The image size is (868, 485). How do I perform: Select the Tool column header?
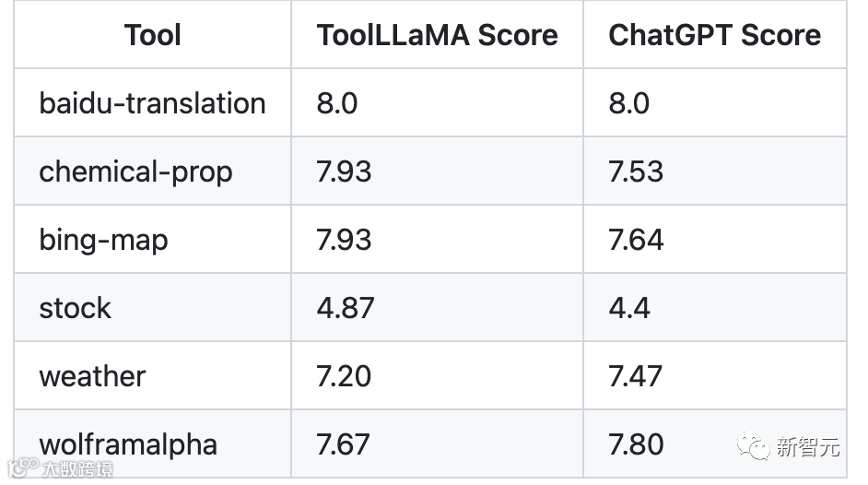153,35
